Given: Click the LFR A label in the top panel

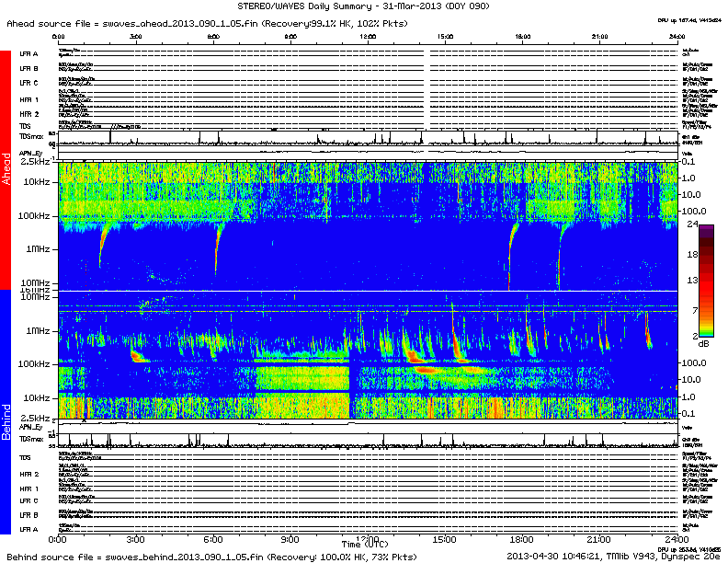Looking at the screenshot, I should coord(28,54).
